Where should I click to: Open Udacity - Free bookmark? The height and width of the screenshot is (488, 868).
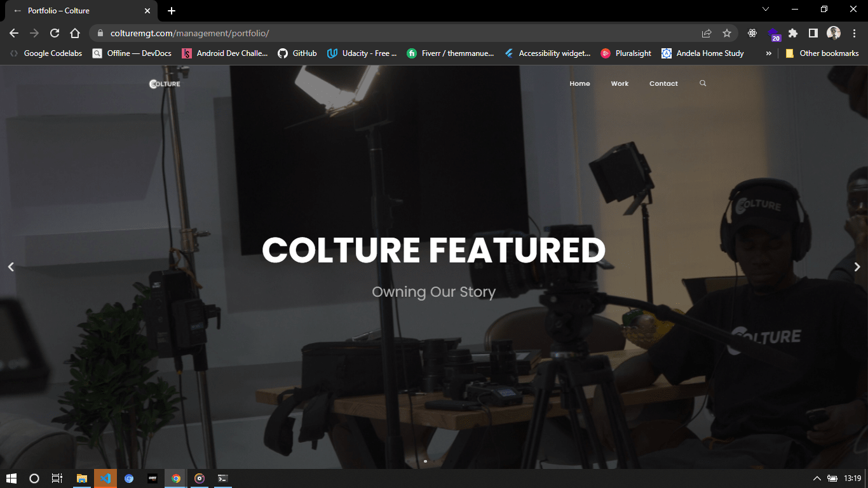click(362, 53)
